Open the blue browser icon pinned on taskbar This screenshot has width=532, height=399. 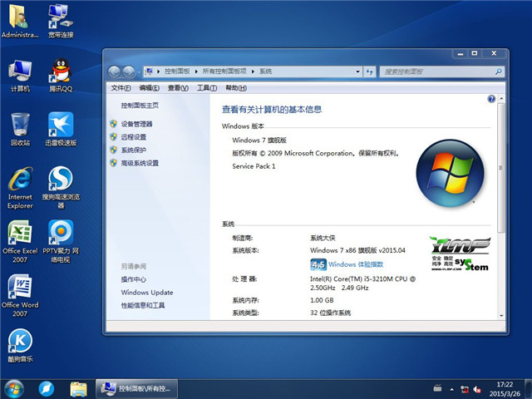pyautogui.click(x=47, y=389)
